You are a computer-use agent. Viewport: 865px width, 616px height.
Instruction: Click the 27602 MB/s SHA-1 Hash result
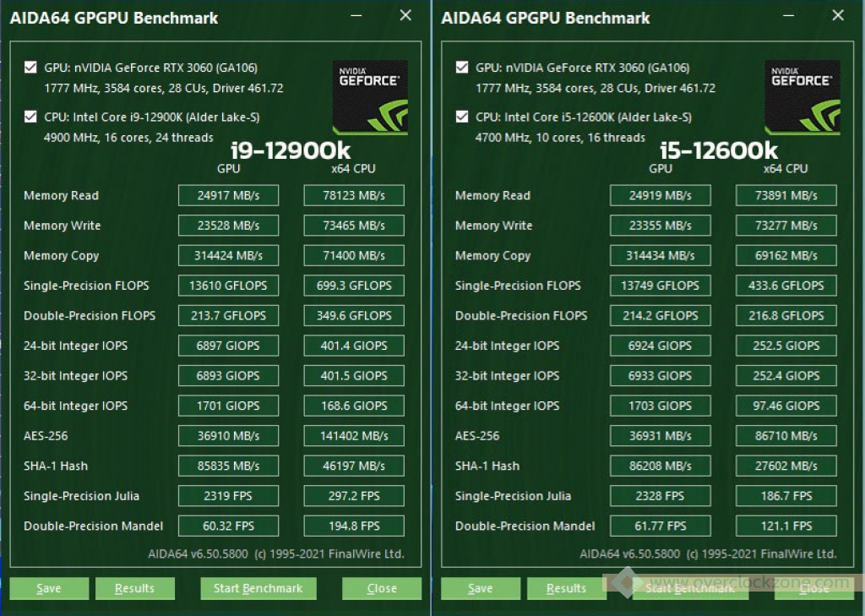[786, 466]
